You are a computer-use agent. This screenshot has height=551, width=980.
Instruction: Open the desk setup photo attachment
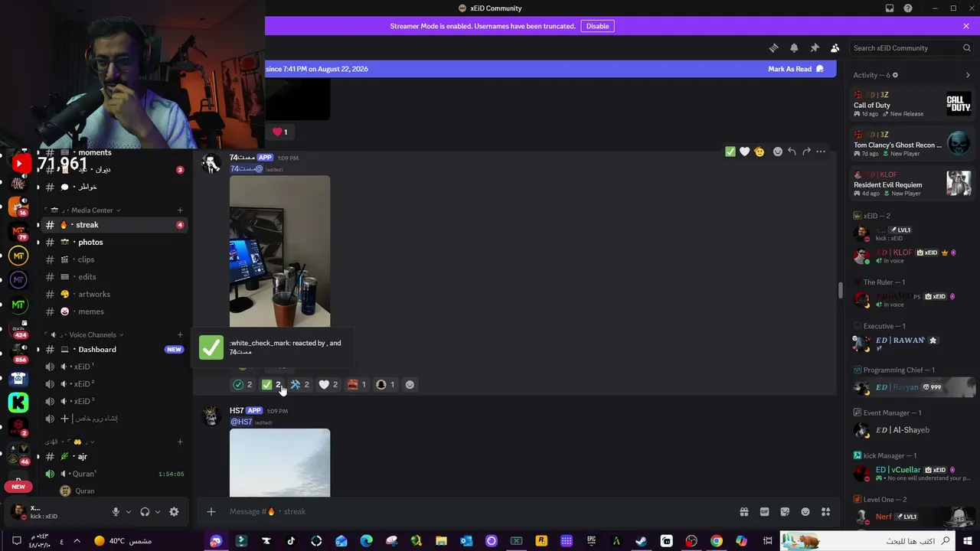point(280,251)
